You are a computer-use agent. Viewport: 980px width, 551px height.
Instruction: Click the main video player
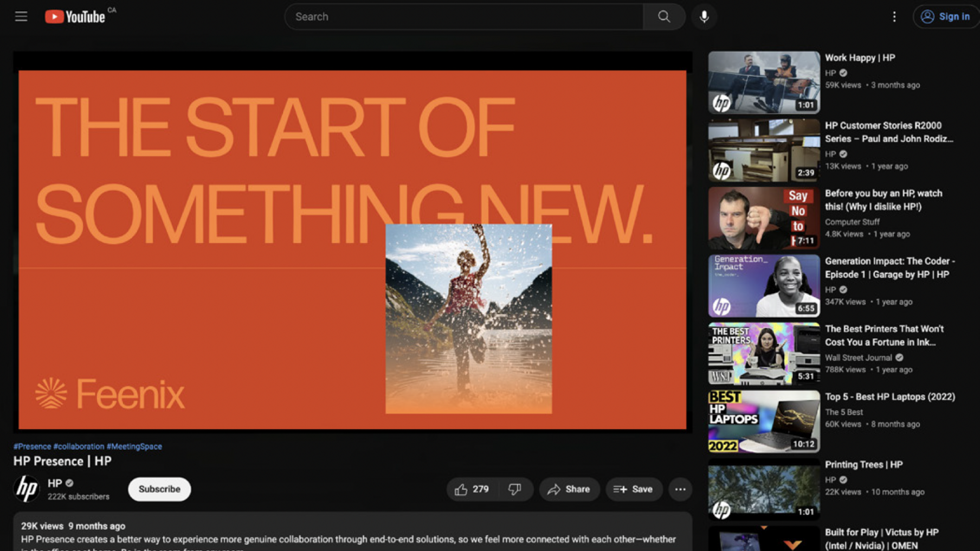pos(352,242)
